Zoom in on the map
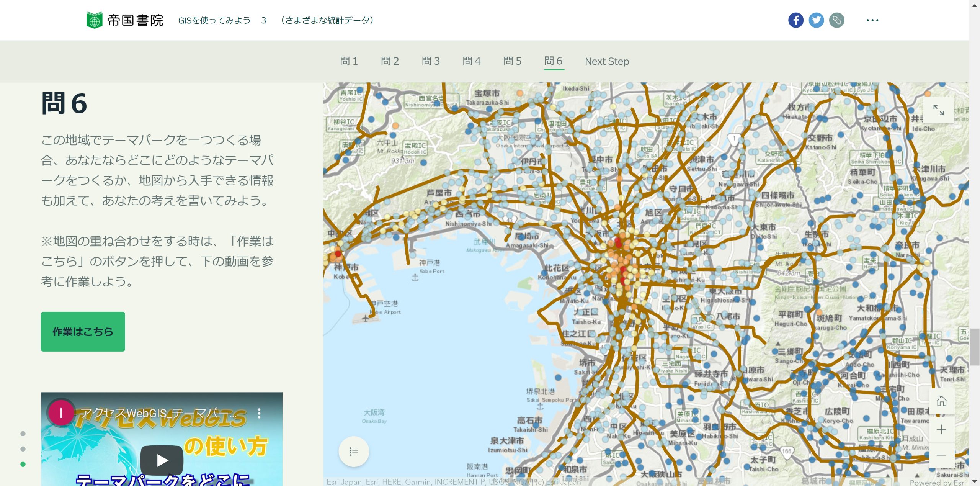This screenshot has width=980, height=486. (941, 429)
